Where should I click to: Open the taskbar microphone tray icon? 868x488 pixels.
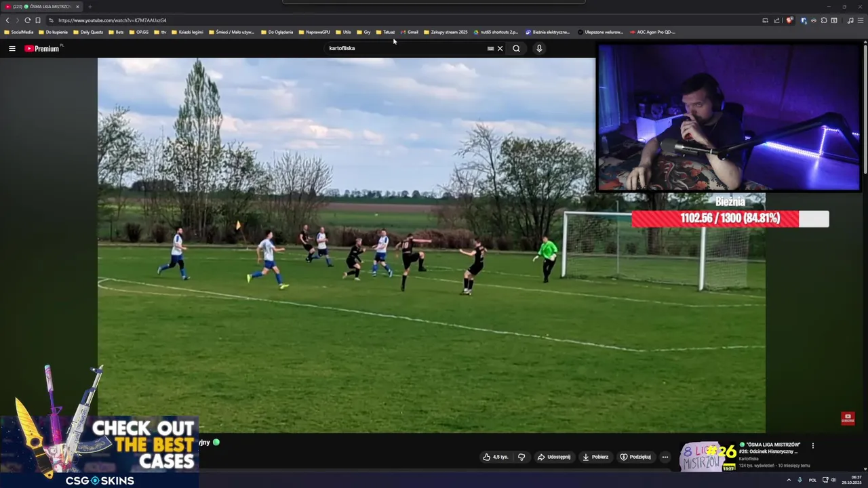(x=800, y=480)
